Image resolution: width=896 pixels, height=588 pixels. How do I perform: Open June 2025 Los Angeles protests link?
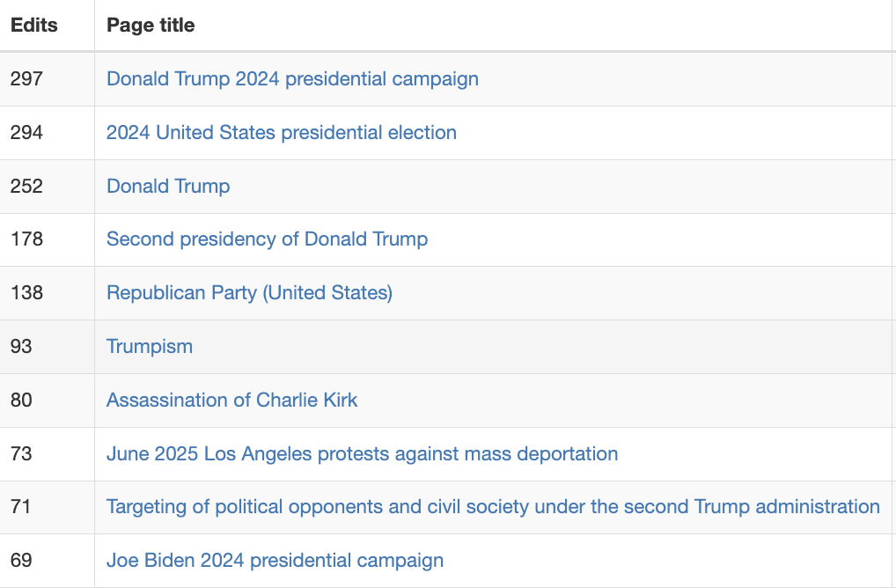coord(362,454)
